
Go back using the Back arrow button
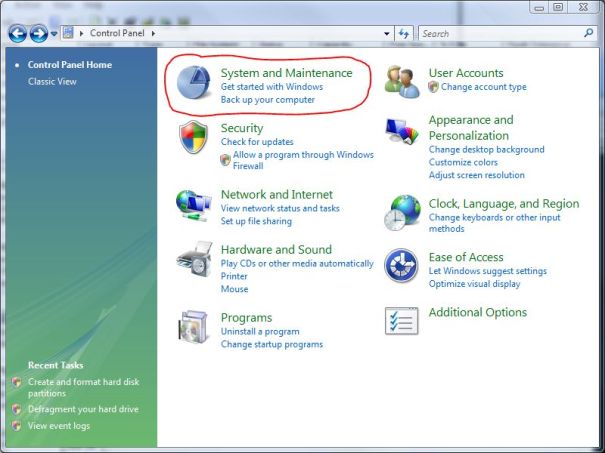(x=17, y=34)
